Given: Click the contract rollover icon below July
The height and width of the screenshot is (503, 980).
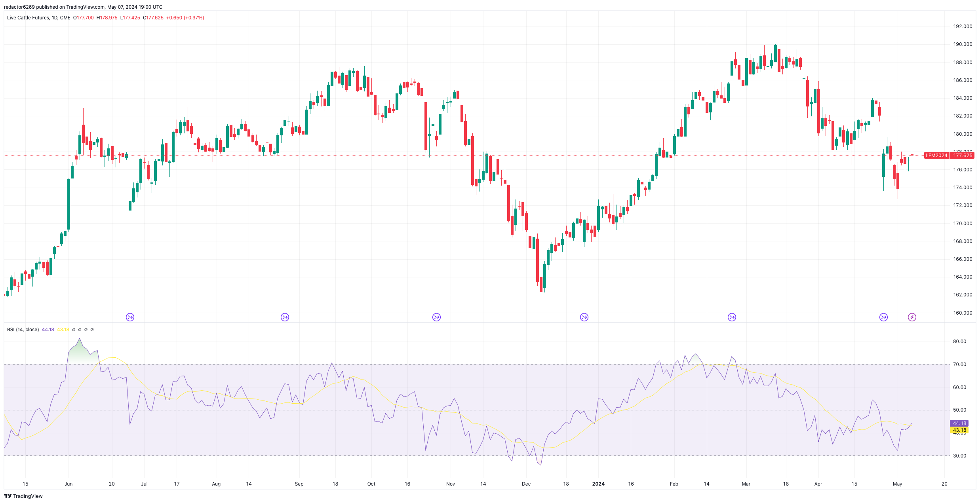Looking at the screenshot, I should (x=130, y=317).
